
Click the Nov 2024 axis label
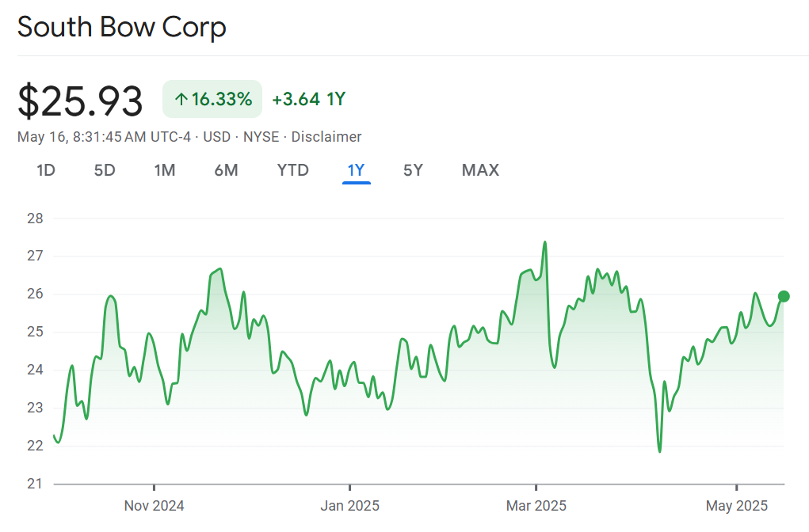pos(155,506)
